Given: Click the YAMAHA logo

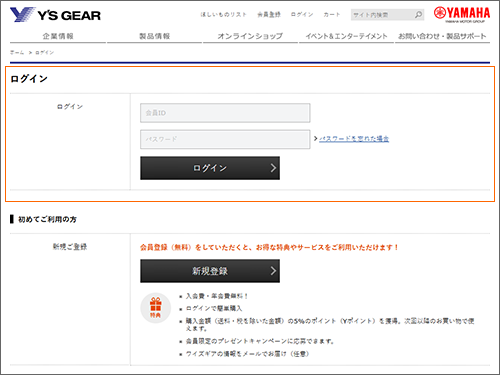Looking at the screenshot, I should pyautogui.click(x=462, y=14).
